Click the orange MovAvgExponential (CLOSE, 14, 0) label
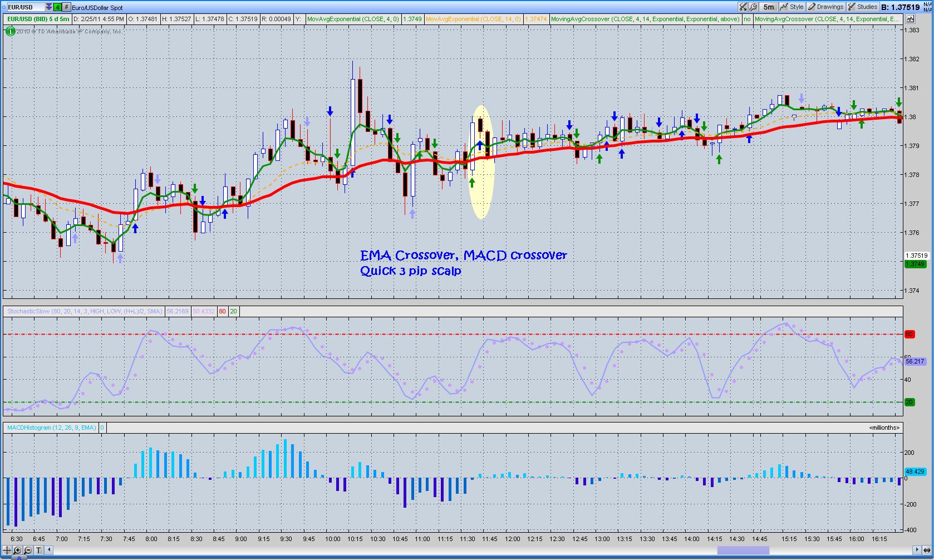This screenshot has height=560, width=934. [x=473, y=19]
